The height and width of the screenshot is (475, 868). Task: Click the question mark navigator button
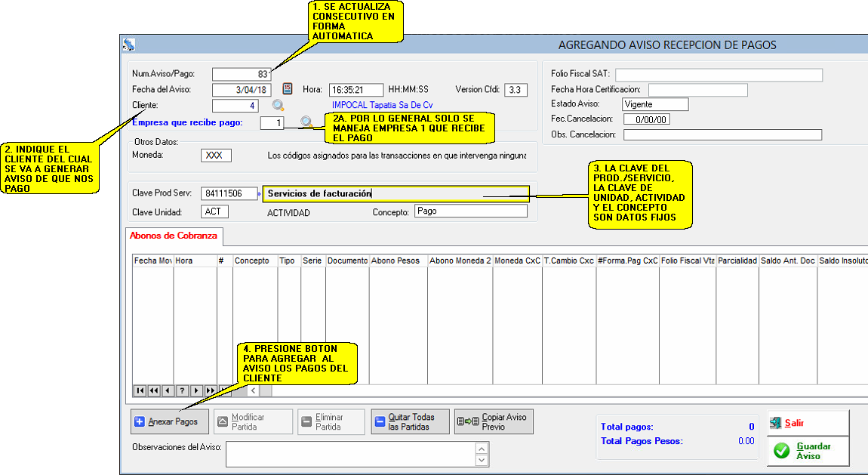click(182, 390)
